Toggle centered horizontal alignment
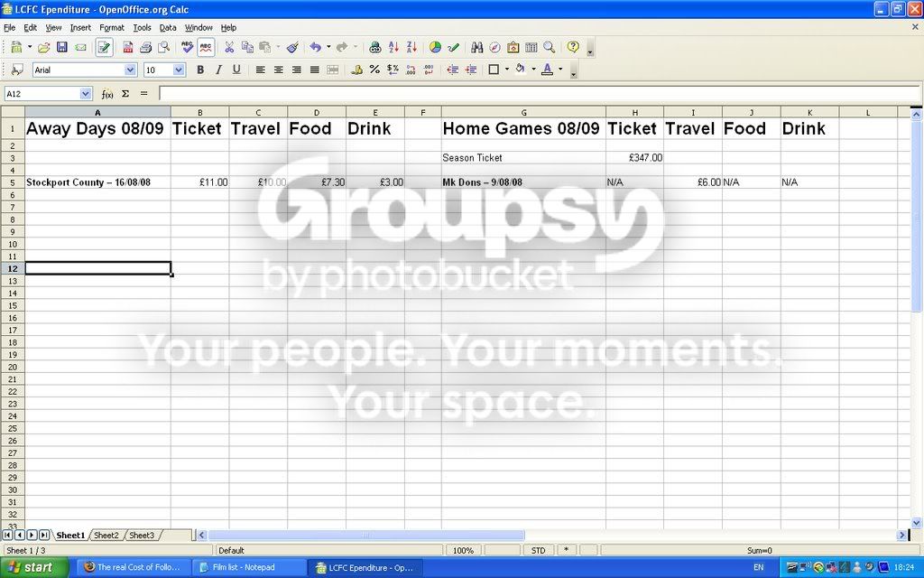 point(278,70)
